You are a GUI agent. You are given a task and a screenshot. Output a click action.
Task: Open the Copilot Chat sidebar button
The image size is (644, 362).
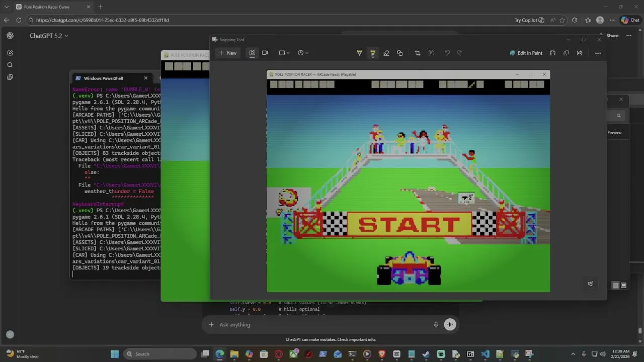coord(630,20)
